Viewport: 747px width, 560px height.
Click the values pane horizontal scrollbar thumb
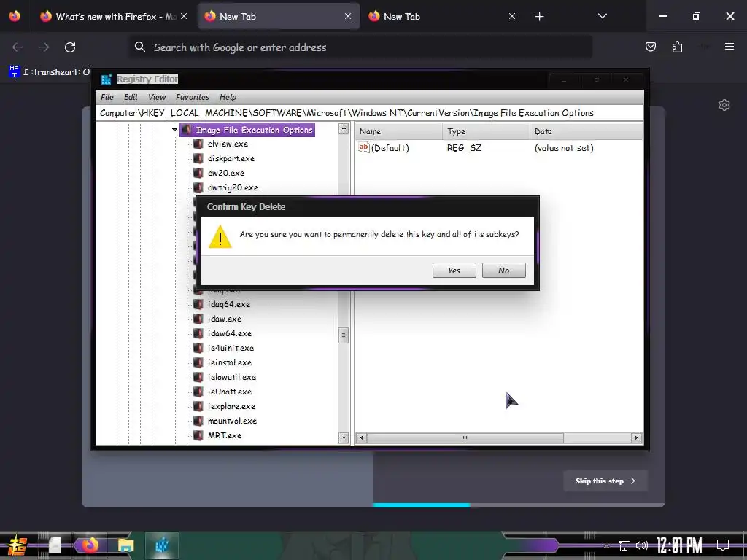click(x=465, y=437)
